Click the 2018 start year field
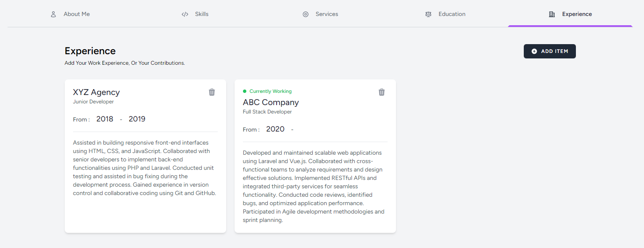644x248 pixels. pyautogui.click(x=105, y=119)
